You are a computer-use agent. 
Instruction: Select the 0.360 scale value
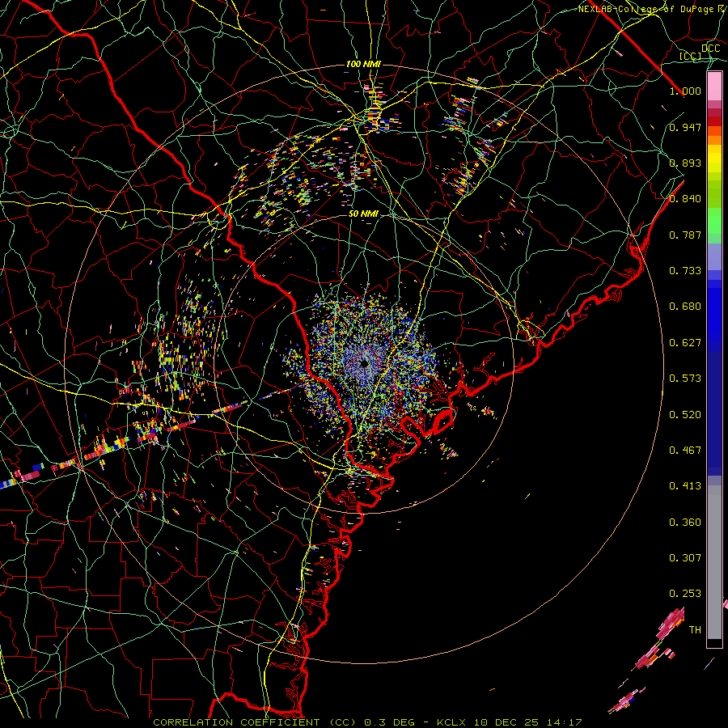coord(685,523)
